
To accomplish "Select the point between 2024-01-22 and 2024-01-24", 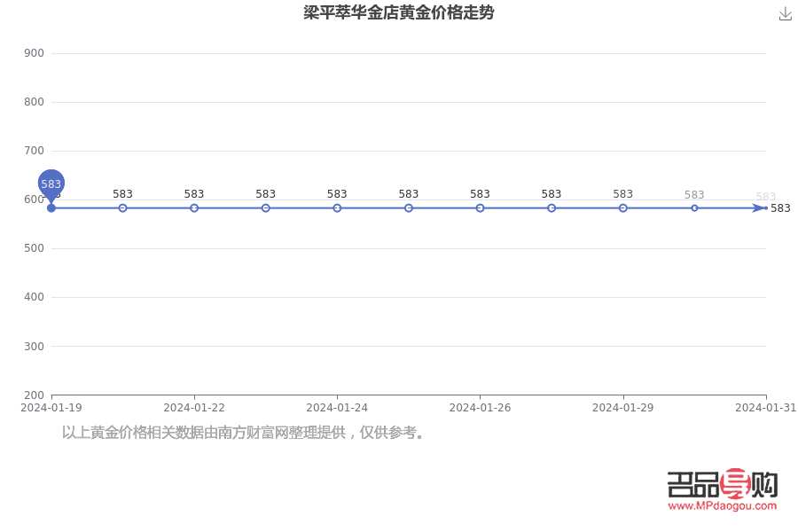I will (x=266, y=207).
